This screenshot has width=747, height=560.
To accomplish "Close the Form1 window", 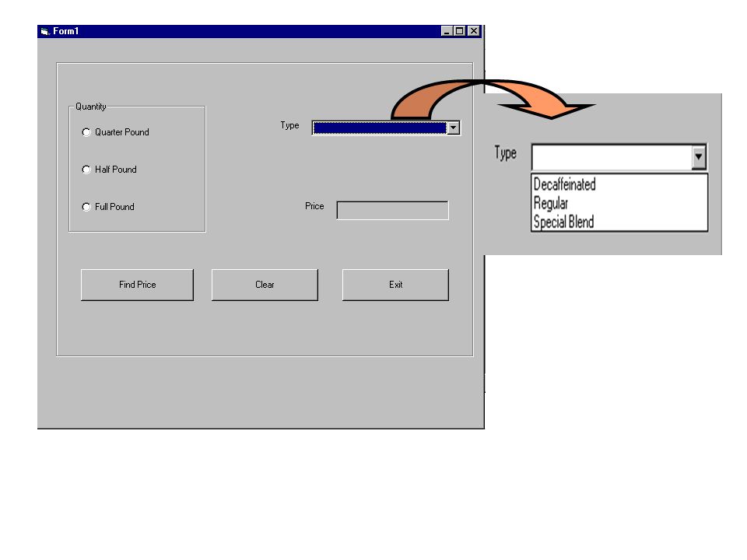I will pyautogui.click(x=474, y=31).
